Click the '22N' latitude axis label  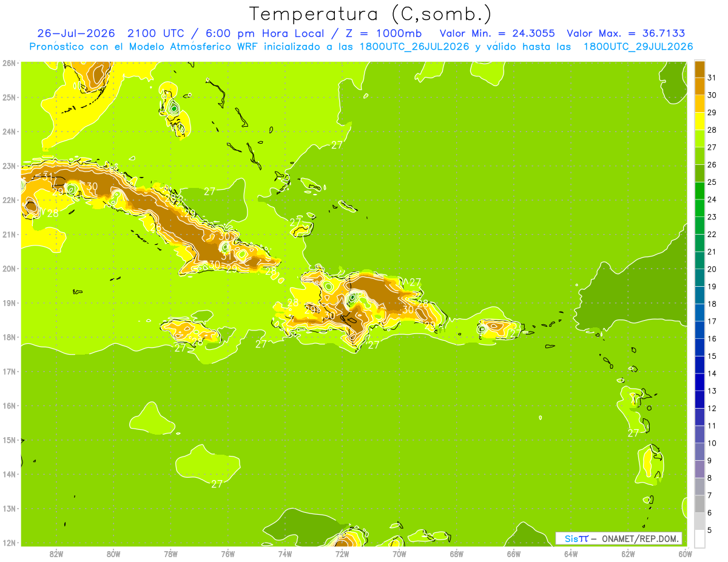point(8,200)
